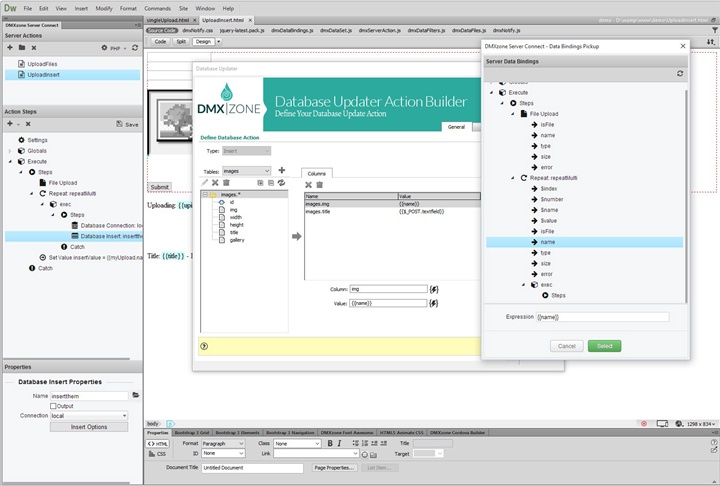Click Data Bindings Pickup vertical scrollbar
720x486 pixels.
point(686,195)
